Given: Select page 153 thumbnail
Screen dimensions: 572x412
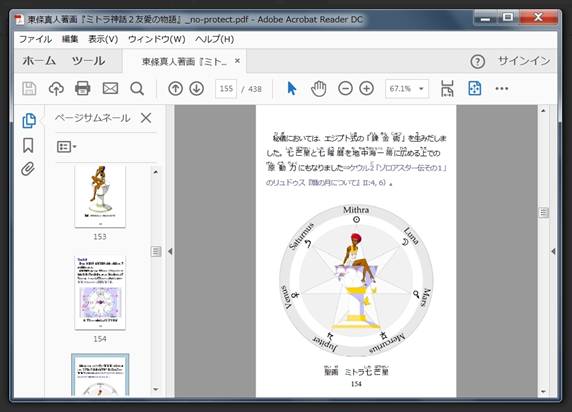Looking at the screenshot, I should point(100,196).
